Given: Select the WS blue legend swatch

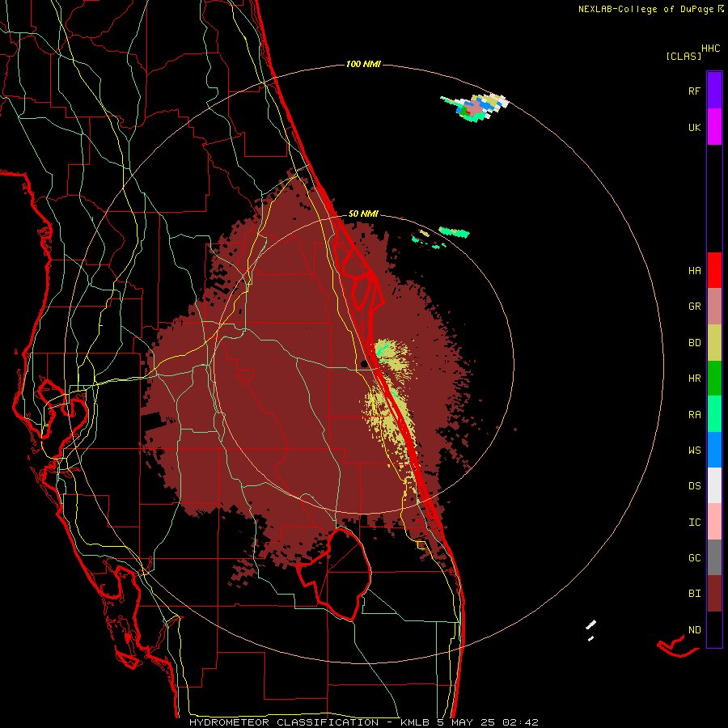Looking at the screenshot, I should tap(714, 450).
